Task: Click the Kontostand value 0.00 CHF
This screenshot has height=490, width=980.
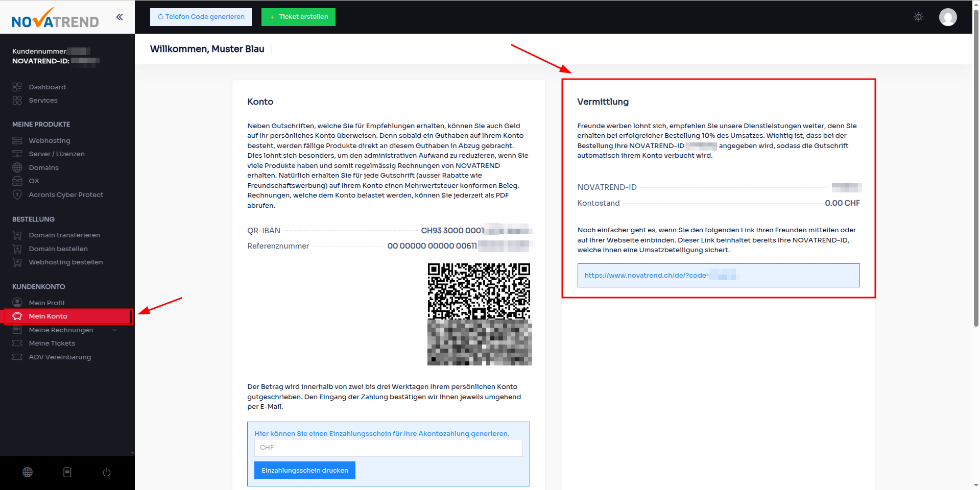Action: point(842,203)
